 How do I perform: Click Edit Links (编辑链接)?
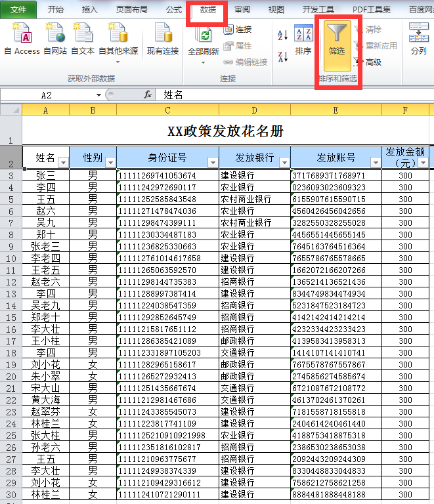246,62
